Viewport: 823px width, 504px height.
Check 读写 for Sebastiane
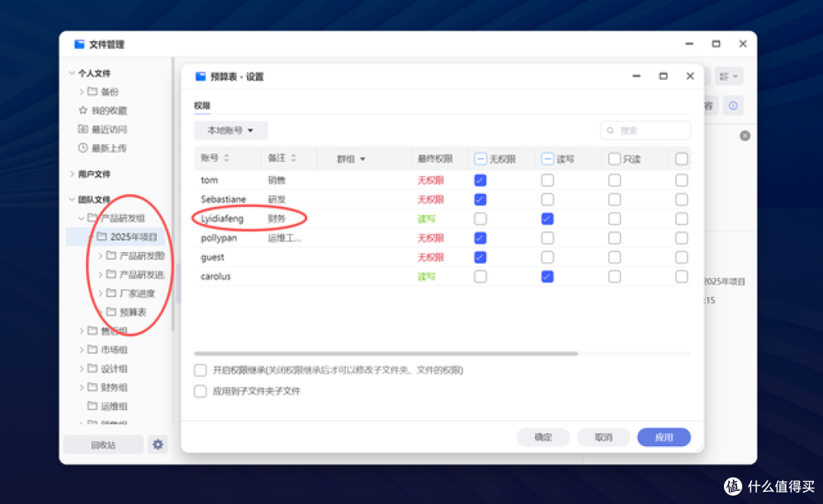click(x=547, y=199)
